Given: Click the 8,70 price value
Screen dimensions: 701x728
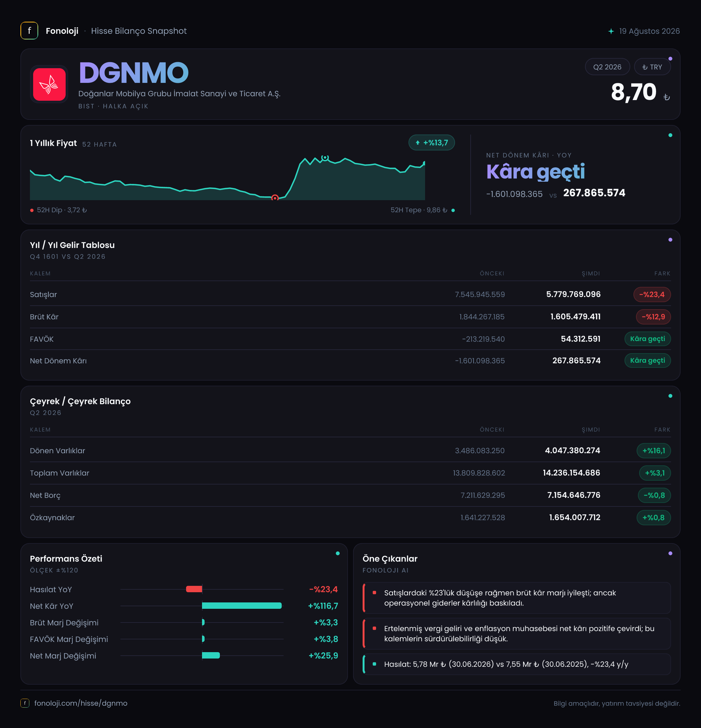Looking at the screenshot, I should [x=633, y=92].
